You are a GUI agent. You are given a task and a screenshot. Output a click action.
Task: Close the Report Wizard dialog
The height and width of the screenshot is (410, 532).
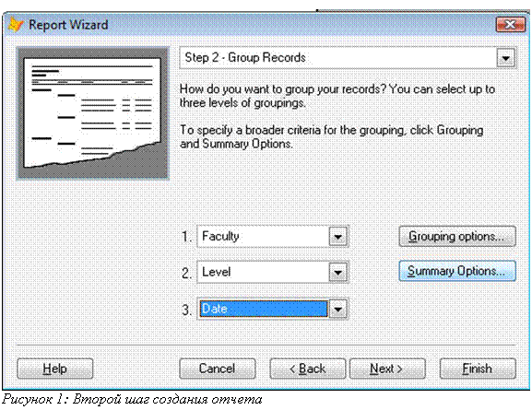coord(510,25)
